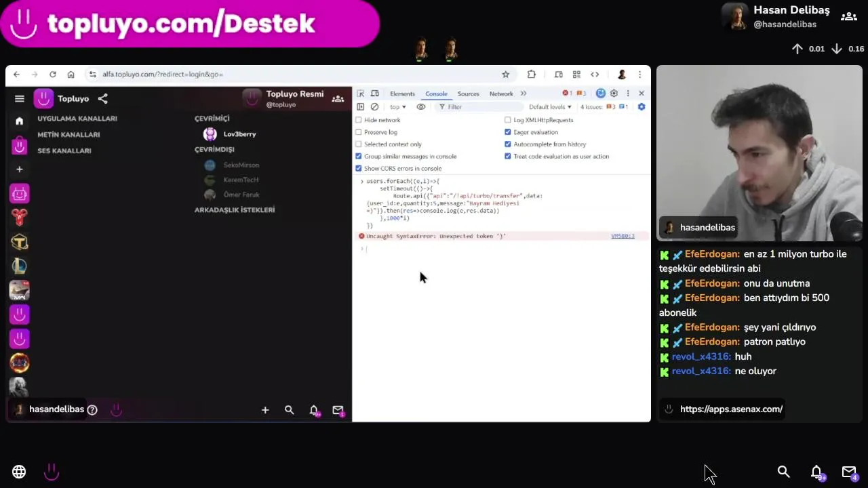Expand the users.forEach console entry arrow
868x488 pixels.
(362, 182)
